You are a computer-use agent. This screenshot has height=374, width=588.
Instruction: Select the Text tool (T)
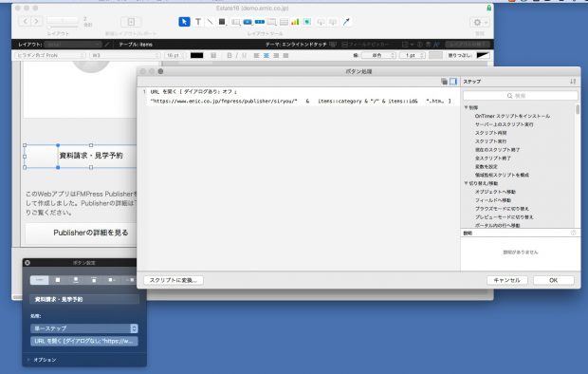198,22
